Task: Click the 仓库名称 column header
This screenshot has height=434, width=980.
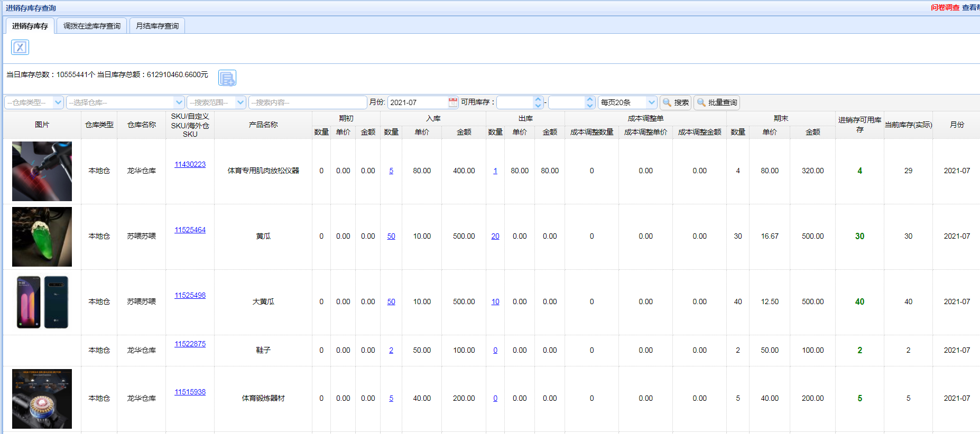Action: 142,125
